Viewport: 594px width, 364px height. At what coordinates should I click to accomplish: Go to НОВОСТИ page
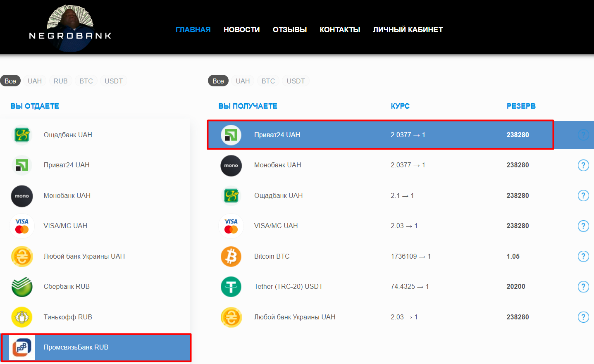242,30
